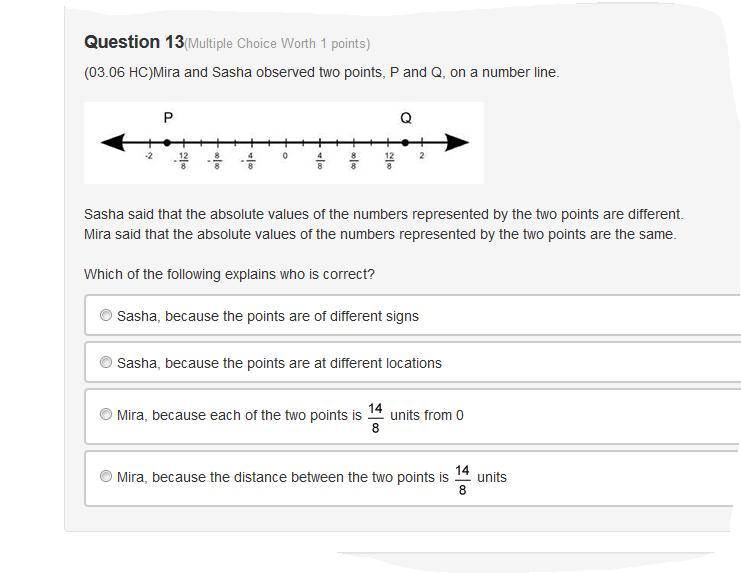The image size is (741, 573).
Task: Click the right arrowhead of the number line
Action: [457, 142]
